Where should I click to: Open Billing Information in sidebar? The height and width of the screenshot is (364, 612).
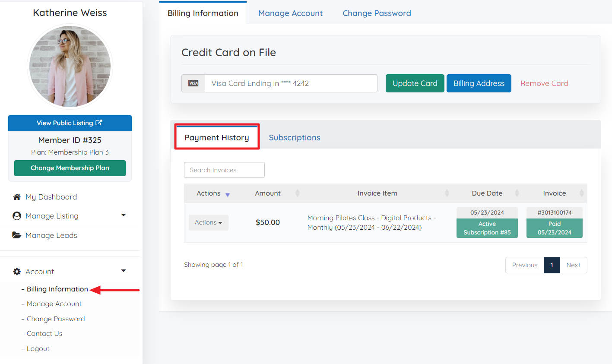tap(57, 289)
